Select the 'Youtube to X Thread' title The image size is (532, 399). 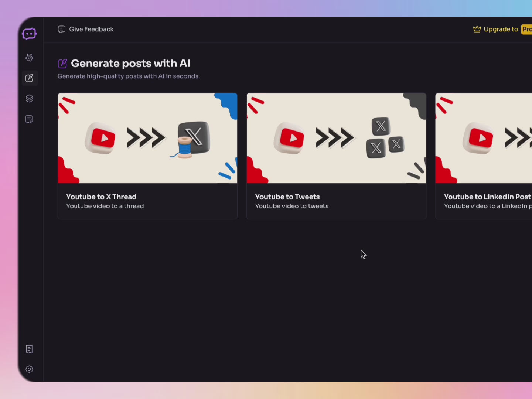[101, 197]
